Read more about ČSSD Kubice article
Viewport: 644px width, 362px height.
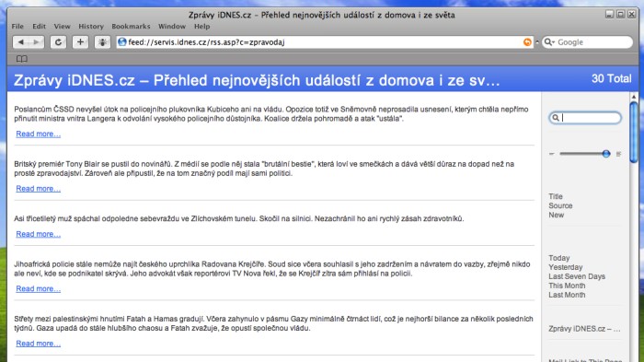[39, 134]
